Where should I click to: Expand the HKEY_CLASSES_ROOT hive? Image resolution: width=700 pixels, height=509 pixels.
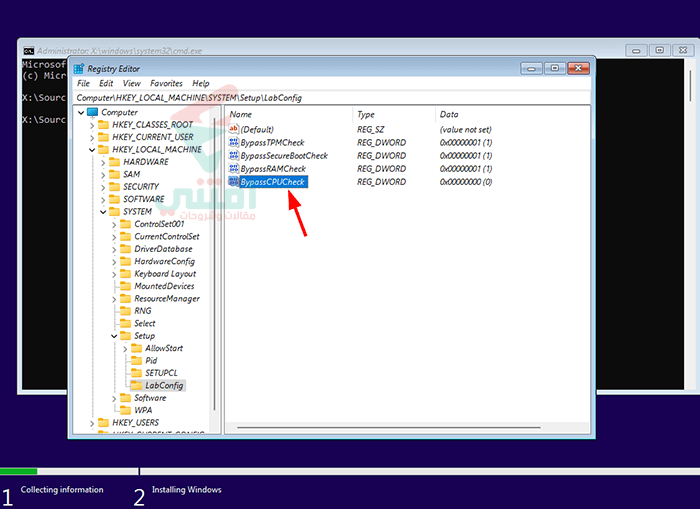(92, 125)
